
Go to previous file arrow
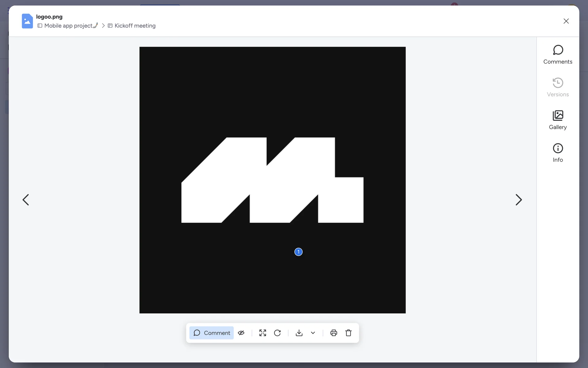click(26, 200)
